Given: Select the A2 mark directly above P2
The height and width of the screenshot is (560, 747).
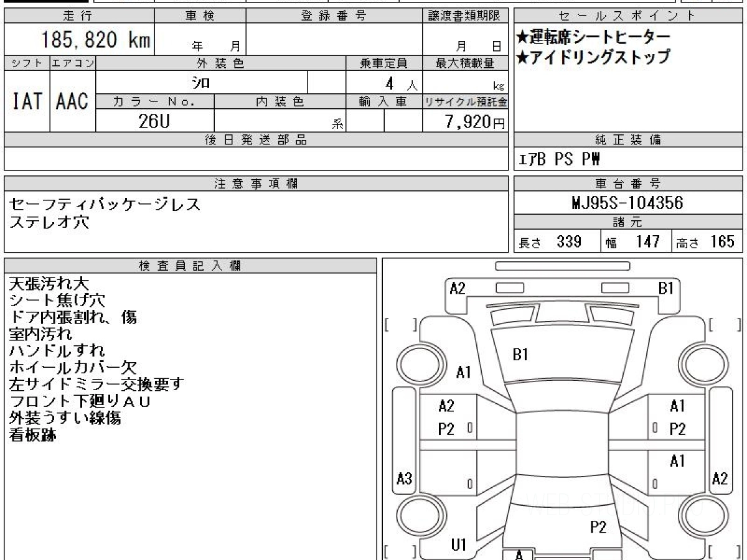Looking at the screenshot, I should pos(446,406).
